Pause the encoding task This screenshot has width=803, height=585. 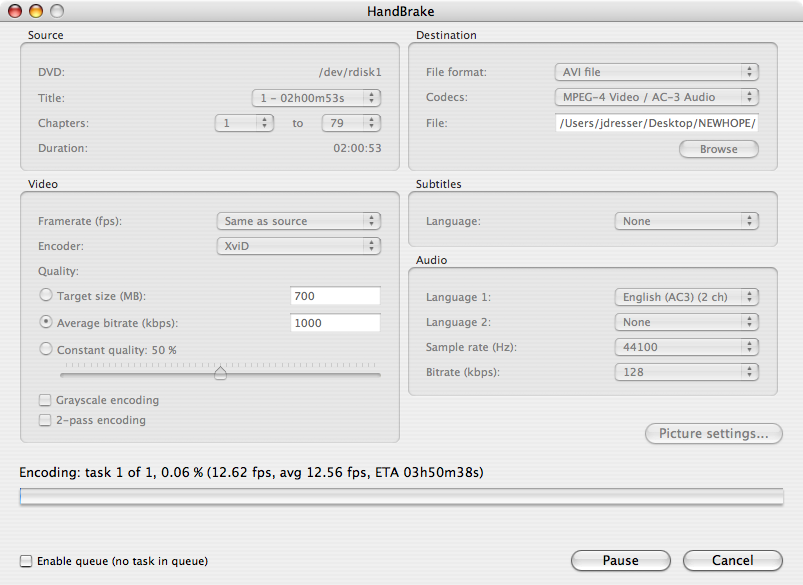tap(620, 560)
